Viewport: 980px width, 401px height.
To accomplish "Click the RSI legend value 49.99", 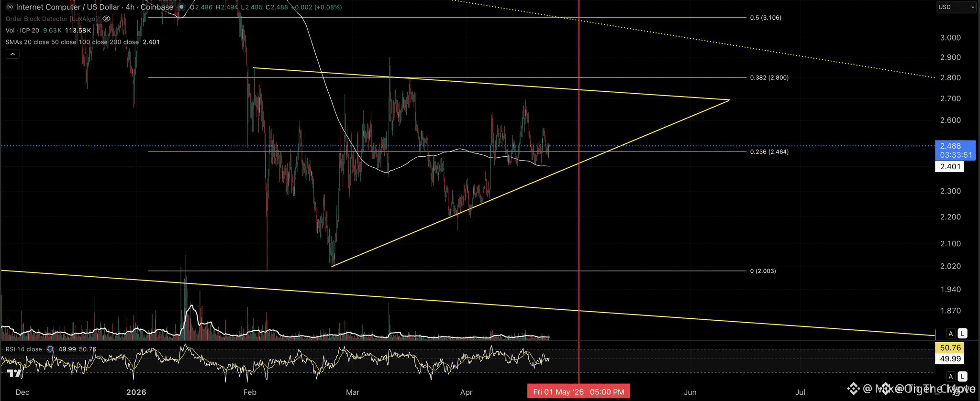I will (67, 349).
